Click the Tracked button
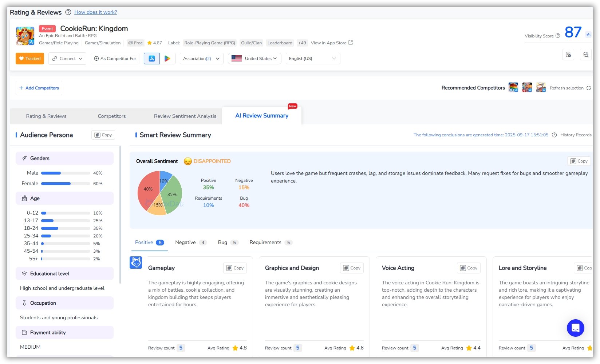This screenshot has height=364, width=600. 30,59
